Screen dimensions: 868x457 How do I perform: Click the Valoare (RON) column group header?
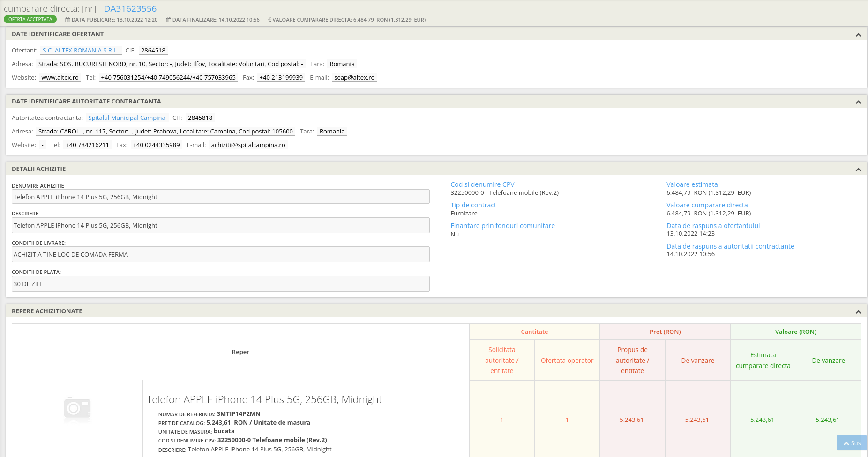tap(796, 332)
